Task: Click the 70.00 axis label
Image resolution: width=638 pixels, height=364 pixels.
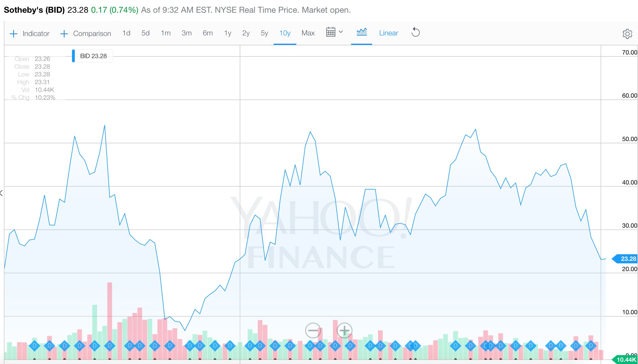Action: [629, 52]
